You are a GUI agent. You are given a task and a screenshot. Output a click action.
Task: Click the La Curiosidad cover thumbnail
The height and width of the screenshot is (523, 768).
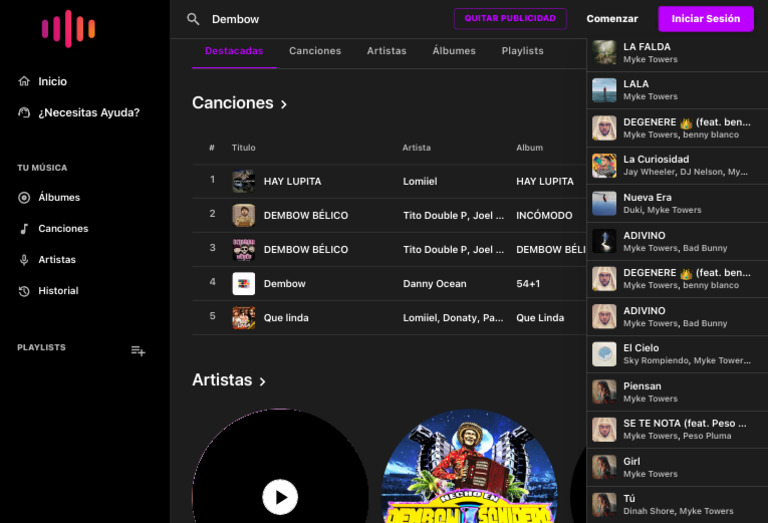604,166
